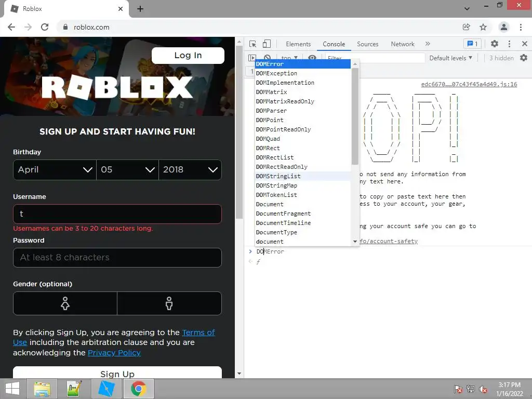
Task: Switch to the Sources tab
Action: pos(367,44)
